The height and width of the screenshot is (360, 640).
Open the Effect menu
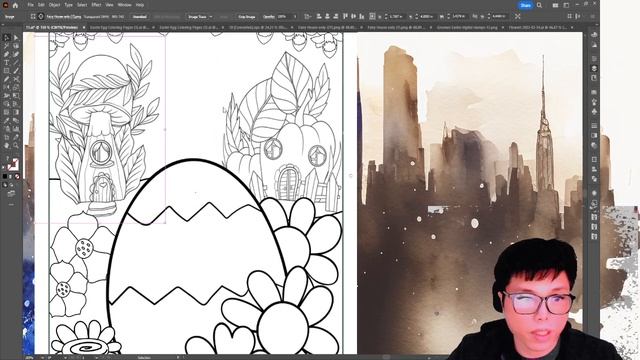tap(96, 5)
